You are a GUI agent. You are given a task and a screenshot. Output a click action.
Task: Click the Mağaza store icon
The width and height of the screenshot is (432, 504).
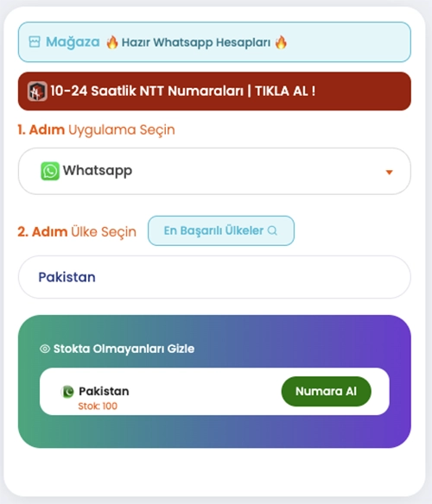(x=35, y=41)
